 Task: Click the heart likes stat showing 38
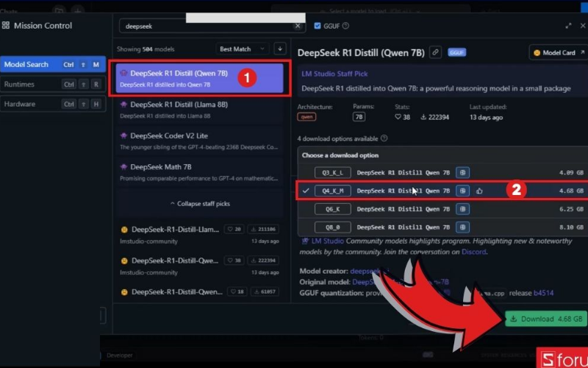pyautogui.click(x=402, y=117)
